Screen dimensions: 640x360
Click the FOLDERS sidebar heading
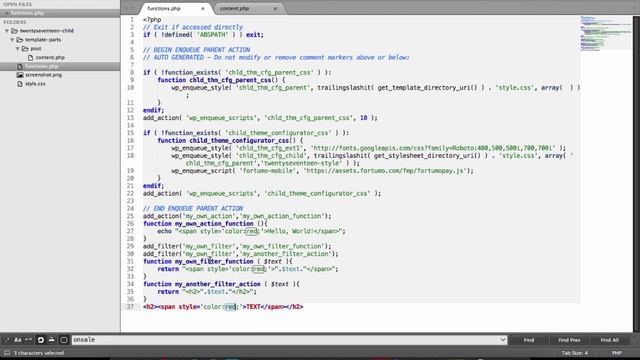click(x=15, y=22)
